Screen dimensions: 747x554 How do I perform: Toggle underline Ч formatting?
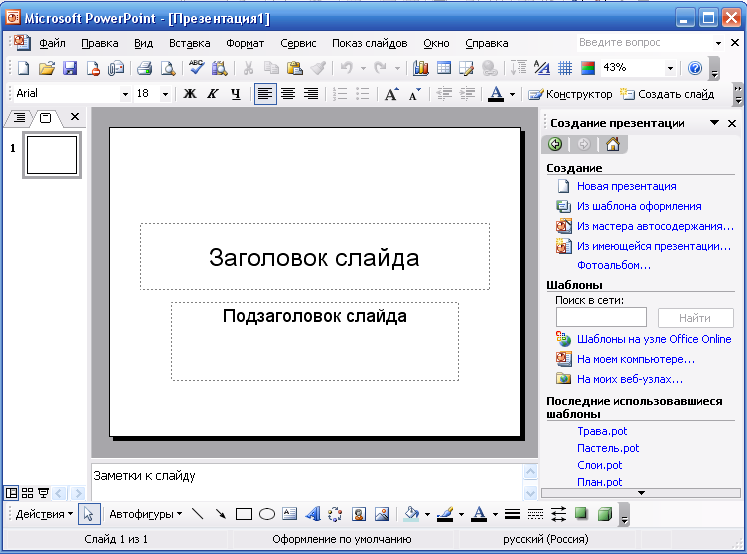tap(236, 94)
